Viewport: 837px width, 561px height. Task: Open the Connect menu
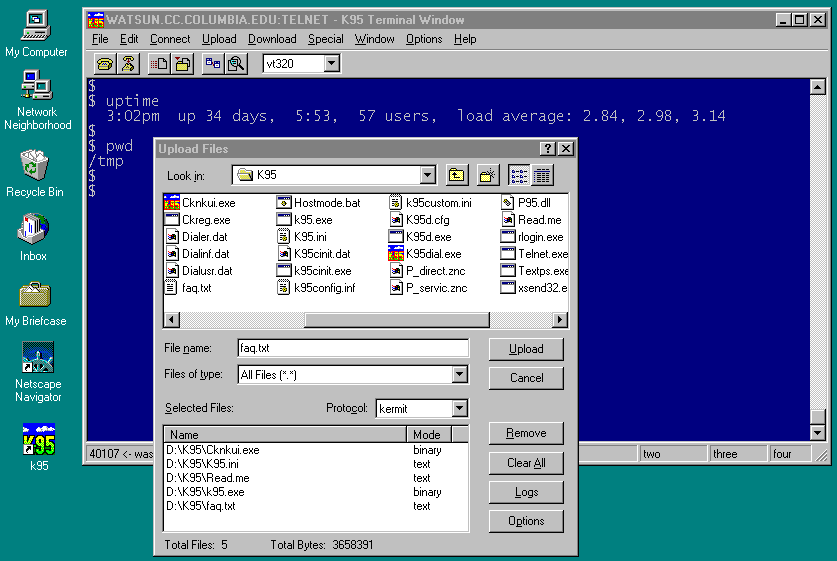coord(170,39)
